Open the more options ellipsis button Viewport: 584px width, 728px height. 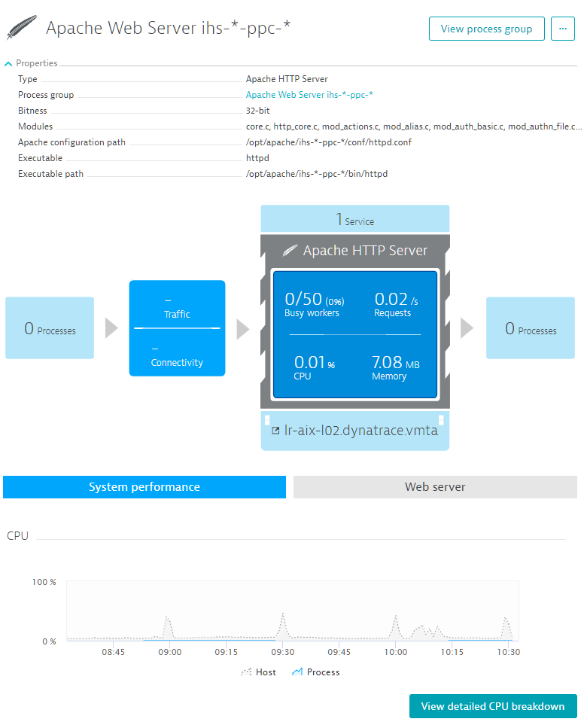click(563, 29)
